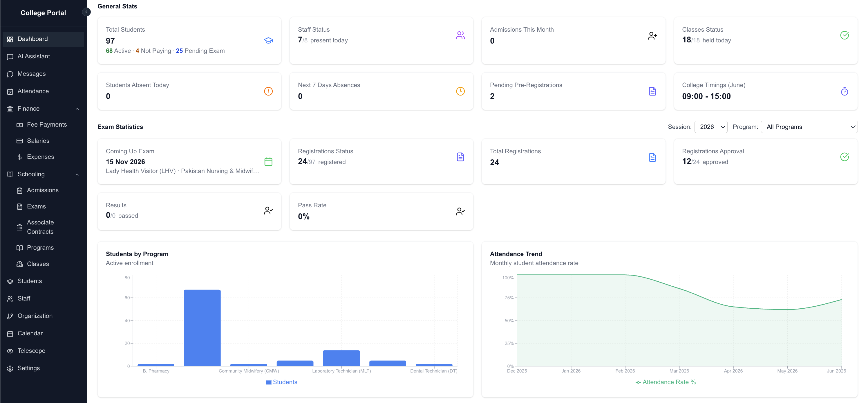Click document icon on Pending Pre-Registrations card
Image resolution: width=868 pixels, height=403 pixels.
click(653, 91)
